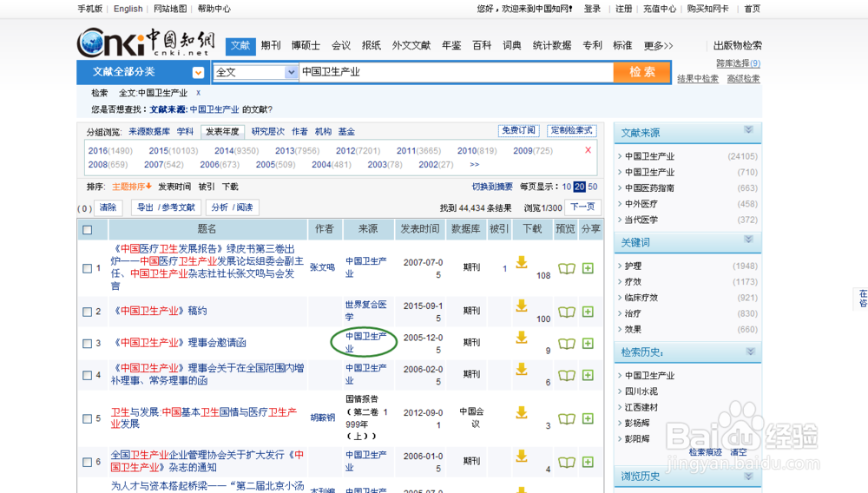
Task: Collapse the 检索历史 side panel
Action: [x=751, y=352]
